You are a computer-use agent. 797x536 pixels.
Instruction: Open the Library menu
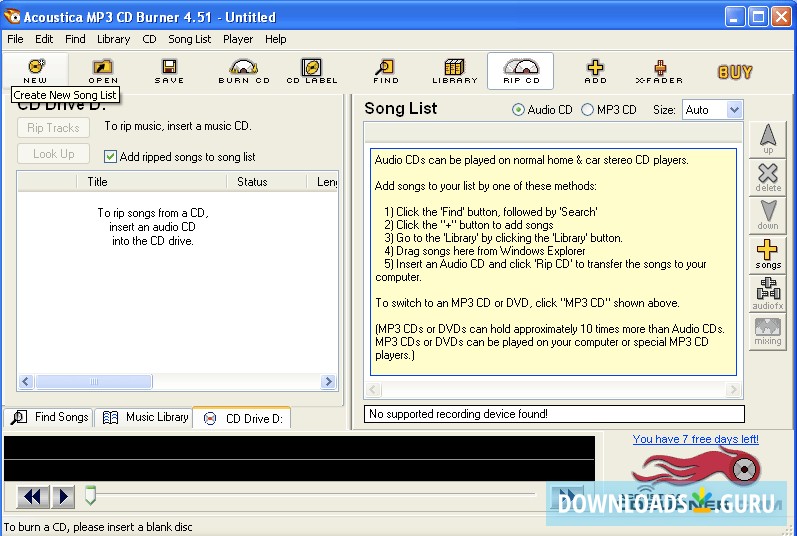(x=113, y=39)
